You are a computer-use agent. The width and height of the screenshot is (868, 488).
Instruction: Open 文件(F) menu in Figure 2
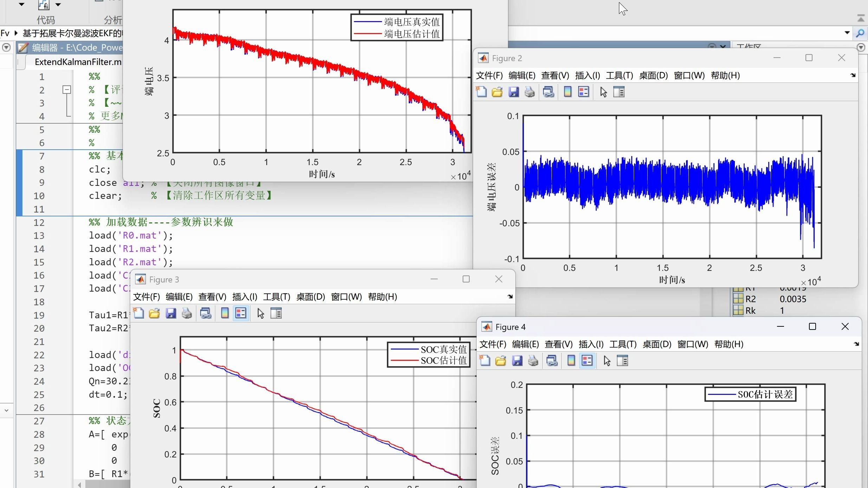click(x=489, y=76)
